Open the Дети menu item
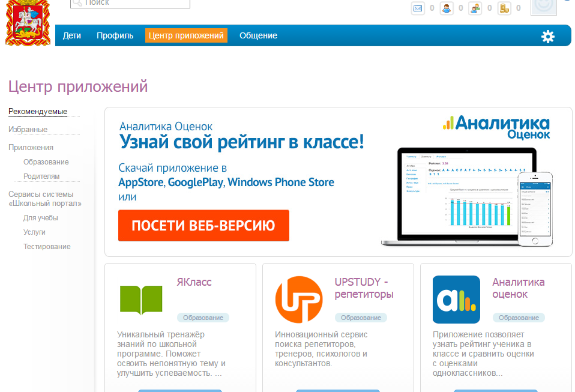This screenshot has height=392, width=575. pos(72,35)
